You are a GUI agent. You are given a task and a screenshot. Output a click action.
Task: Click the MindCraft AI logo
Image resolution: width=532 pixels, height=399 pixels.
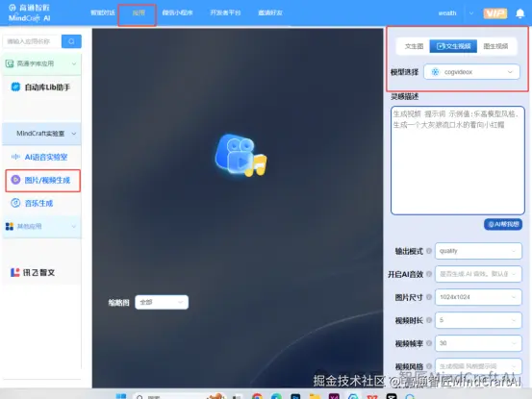30,12
